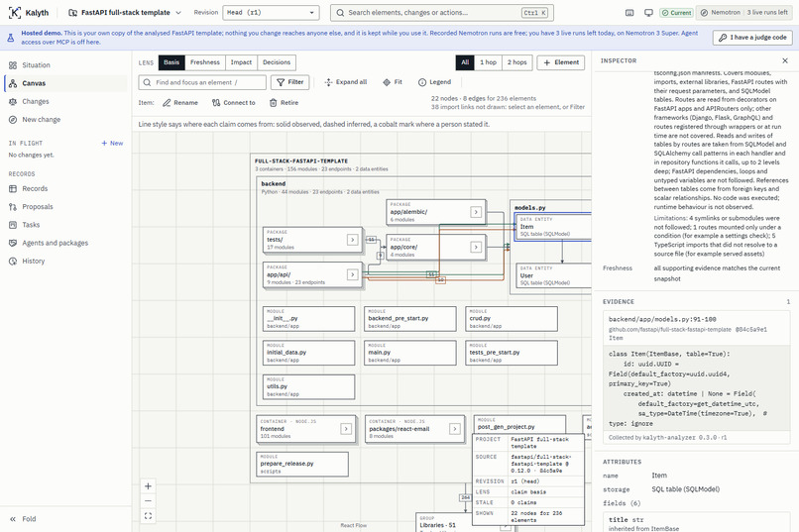The width and height of the screenshot is (799, 532).
Task: Fold the sidebar with the chevrons
Action: click(x=13, y=519)
